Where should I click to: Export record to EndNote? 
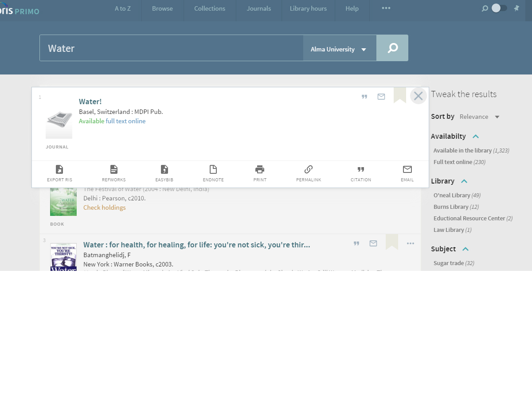213,169
